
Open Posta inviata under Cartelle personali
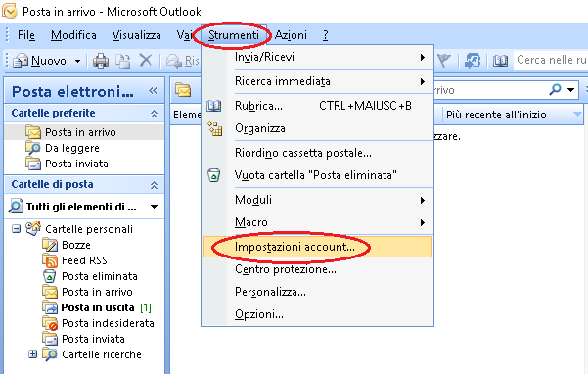click(93, 339)
